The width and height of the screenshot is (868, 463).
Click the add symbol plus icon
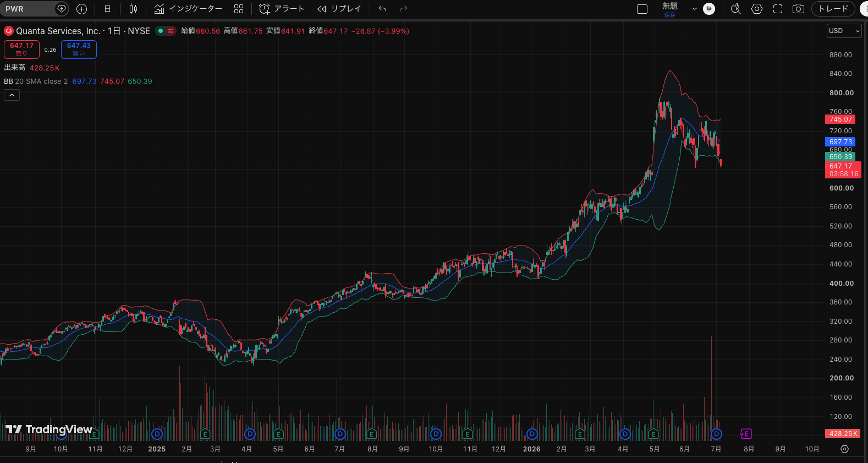click(x=81, y=9)
